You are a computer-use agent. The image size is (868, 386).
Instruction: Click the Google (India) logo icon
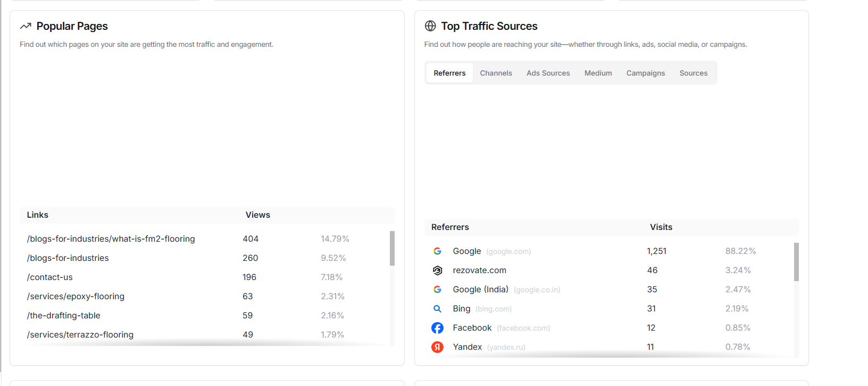coord(437,290)
